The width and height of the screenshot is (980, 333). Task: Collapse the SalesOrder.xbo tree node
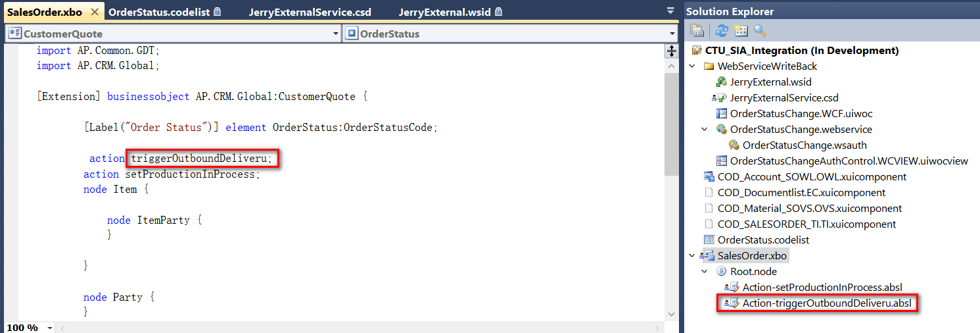[x=692, y=256]
